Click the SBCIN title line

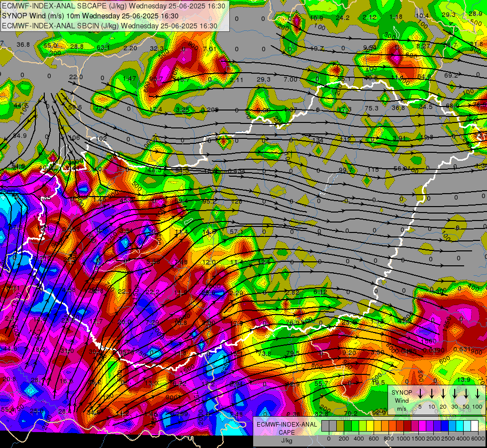coord(109,26)
